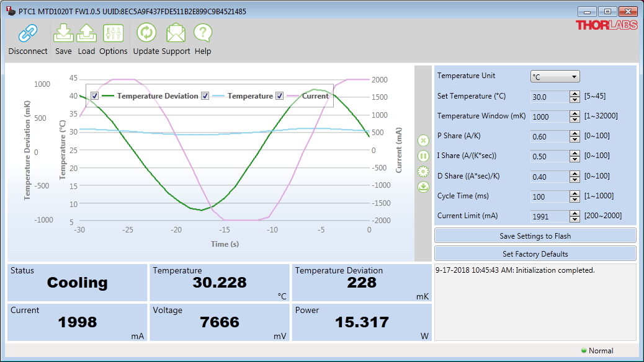The width and height of the screenshot is (644, 362).
Task: Increase Temperature Window with up arrow
Action: click(575, 113)
